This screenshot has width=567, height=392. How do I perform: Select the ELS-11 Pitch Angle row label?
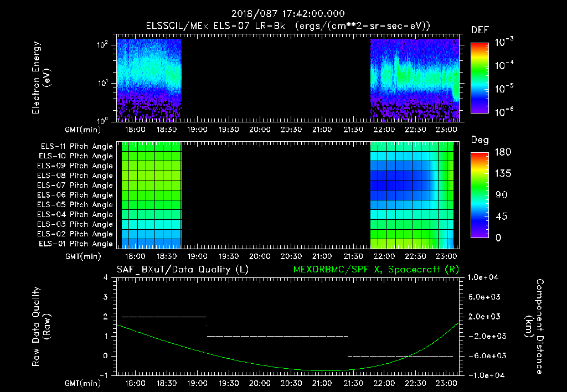coord(76,147)
